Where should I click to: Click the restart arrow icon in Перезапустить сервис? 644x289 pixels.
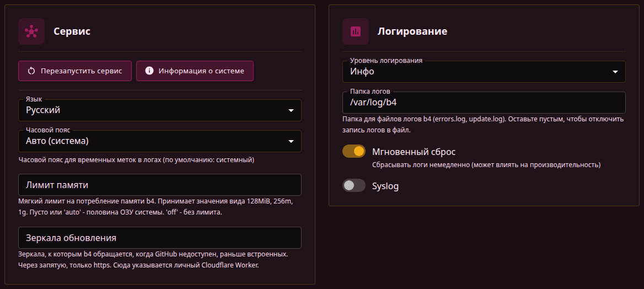(x=31, y=71)
